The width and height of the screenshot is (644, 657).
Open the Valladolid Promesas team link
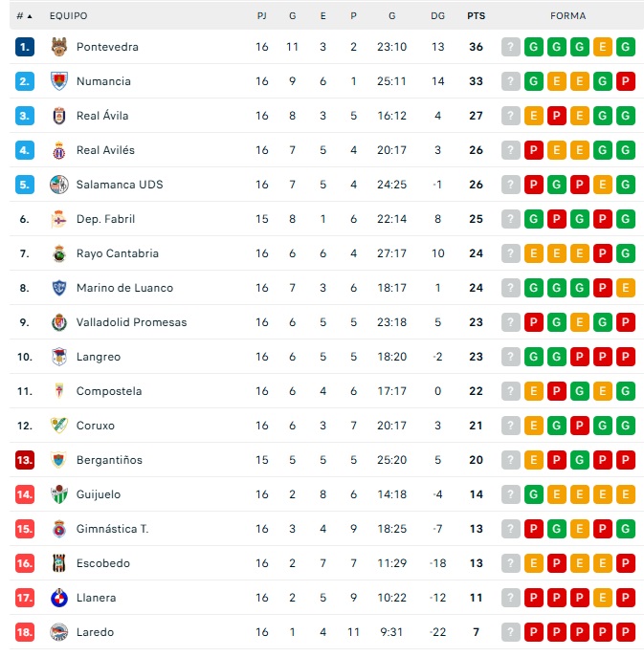(131, 322)
